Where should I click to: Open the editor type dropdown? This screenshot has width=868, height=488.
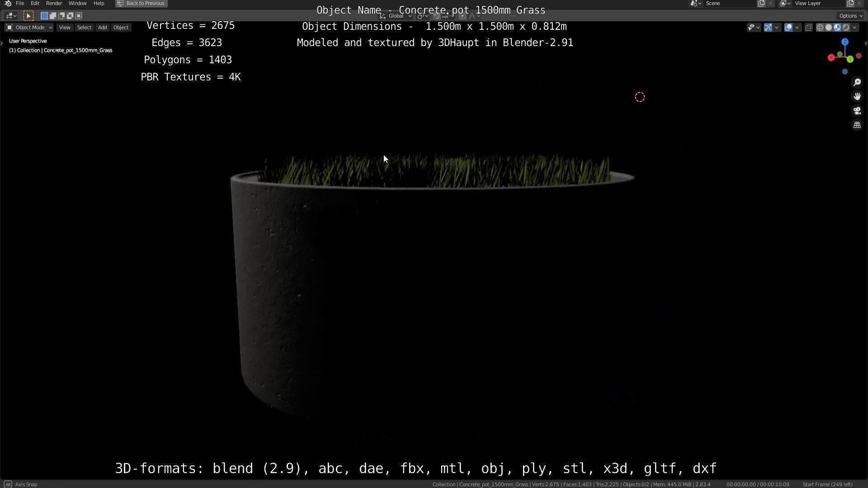tap(11, 16)
